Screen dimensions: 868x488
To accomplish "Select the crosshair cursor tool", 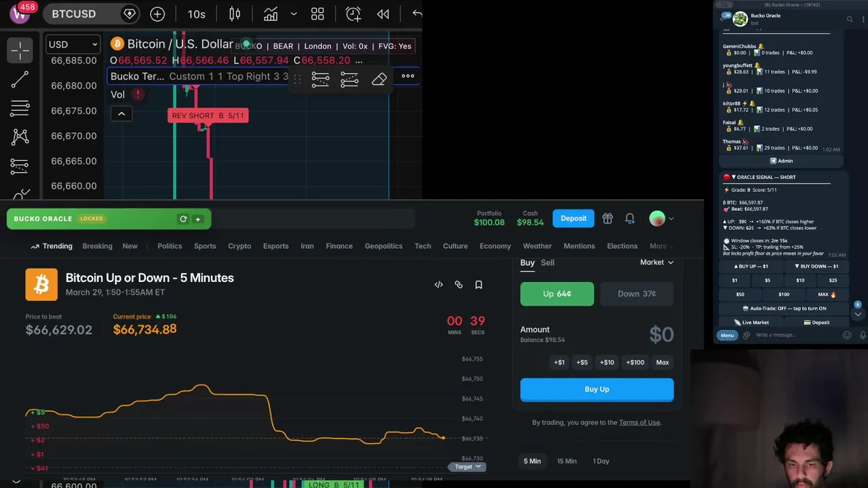I will coord(20,50).
